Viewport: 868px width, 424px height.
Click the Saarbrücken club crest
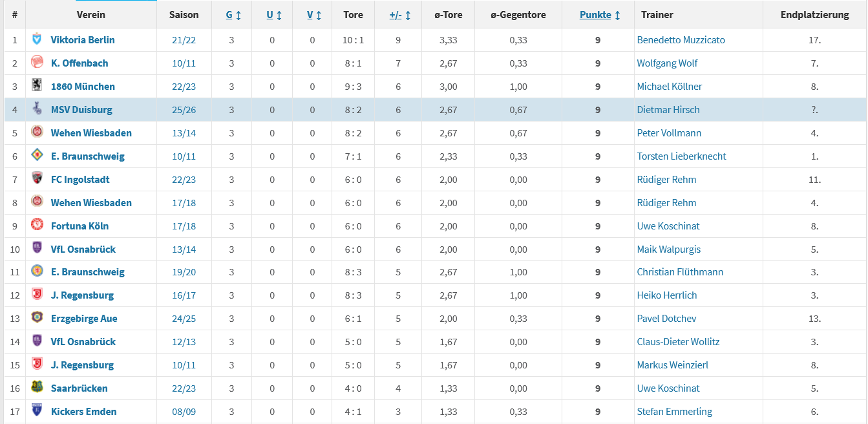click(x=37, y=388)
